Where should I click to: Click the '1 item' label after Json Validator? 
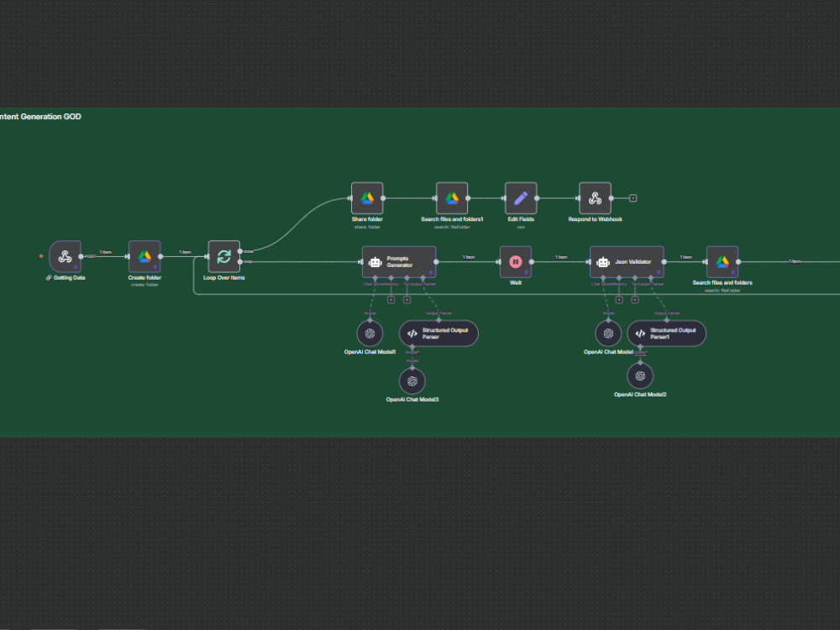coord(685,257)
